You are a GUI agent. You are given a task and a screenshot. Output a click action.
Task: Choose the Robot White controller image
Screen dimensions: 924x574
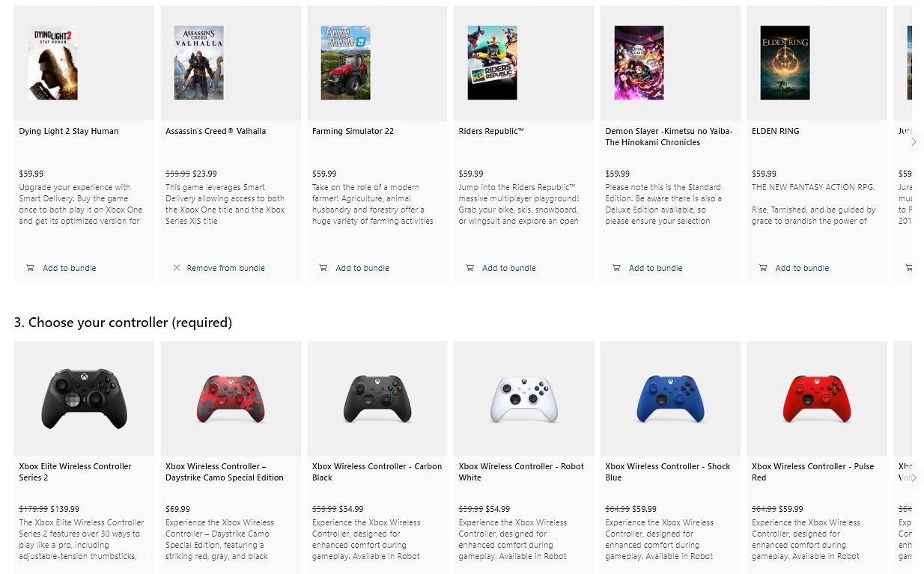(523, 399)
